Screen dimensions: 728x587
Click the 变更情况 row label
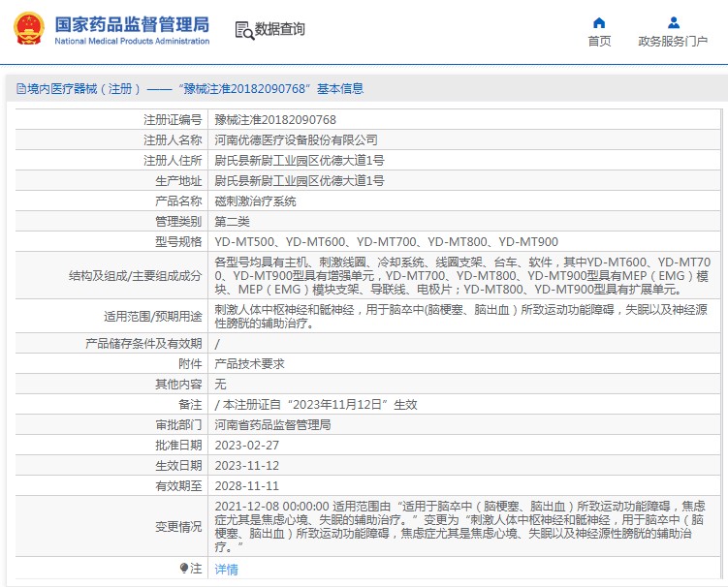tap(178, 527)
